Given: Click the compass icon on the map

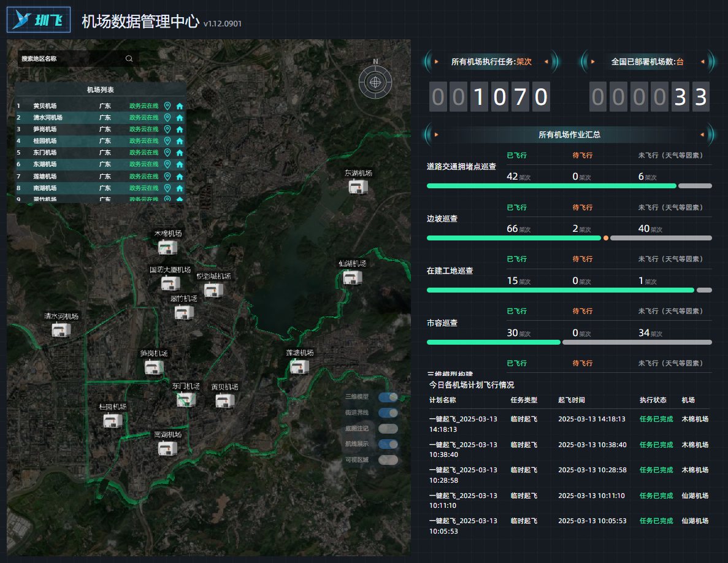Looking at the screenshot, I should [375, 80].
